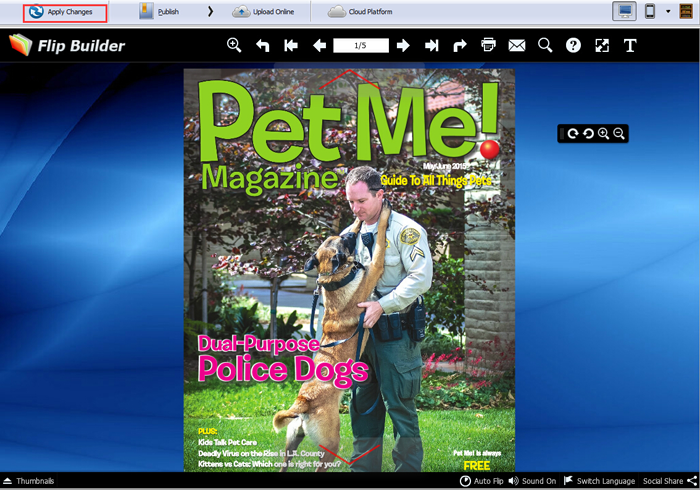
Task: Click the page number field 1/5
Action: pos(361,46)
